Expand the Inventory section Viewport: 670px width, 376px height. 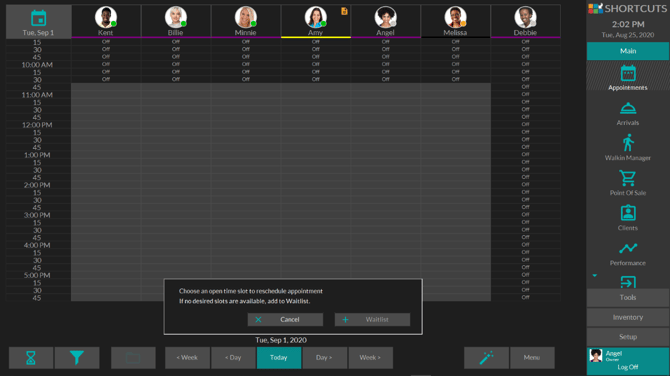(628, 317)
